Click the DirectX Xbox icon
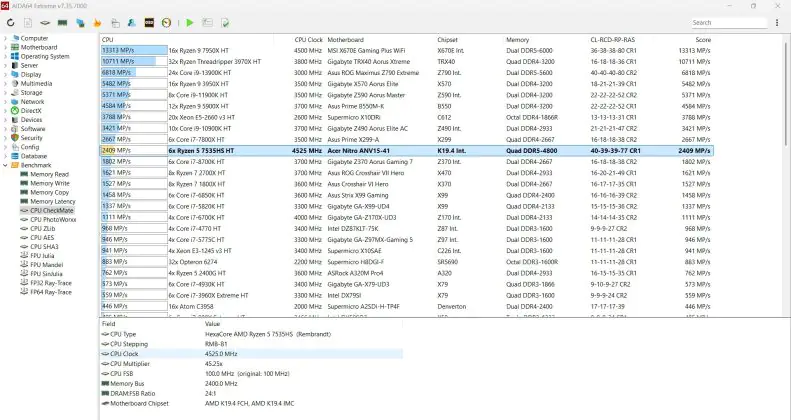This screenshot has width=791, height=420. [15, 110]
